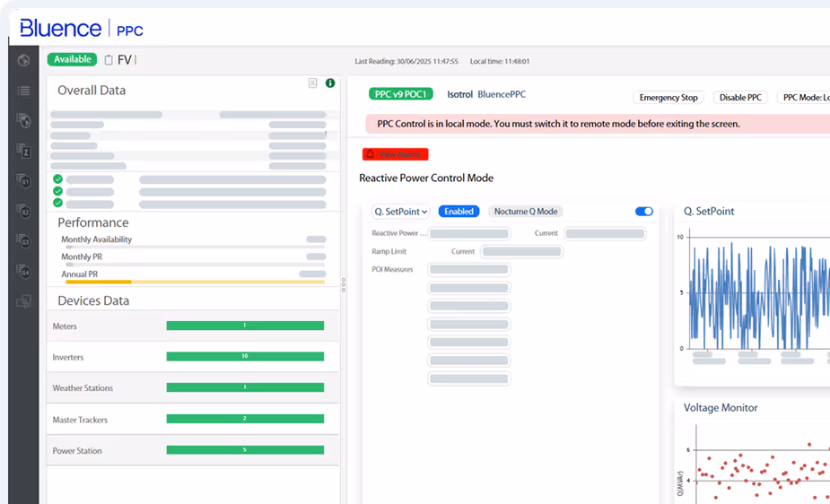Viewport: 830px width, 504px height.
Task: Click the 'Isotrol' label
Action: point(459,95)
